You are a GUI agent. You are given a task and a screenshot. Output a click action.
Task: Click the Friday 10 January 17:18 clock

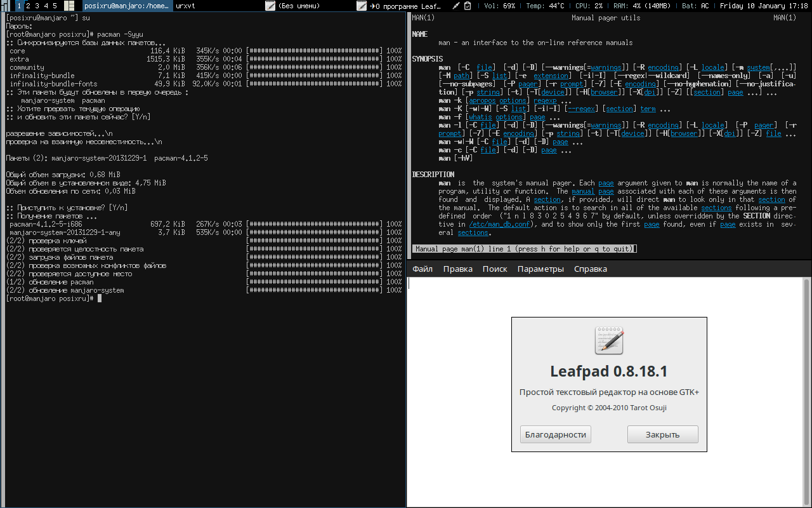pos(764,6)
